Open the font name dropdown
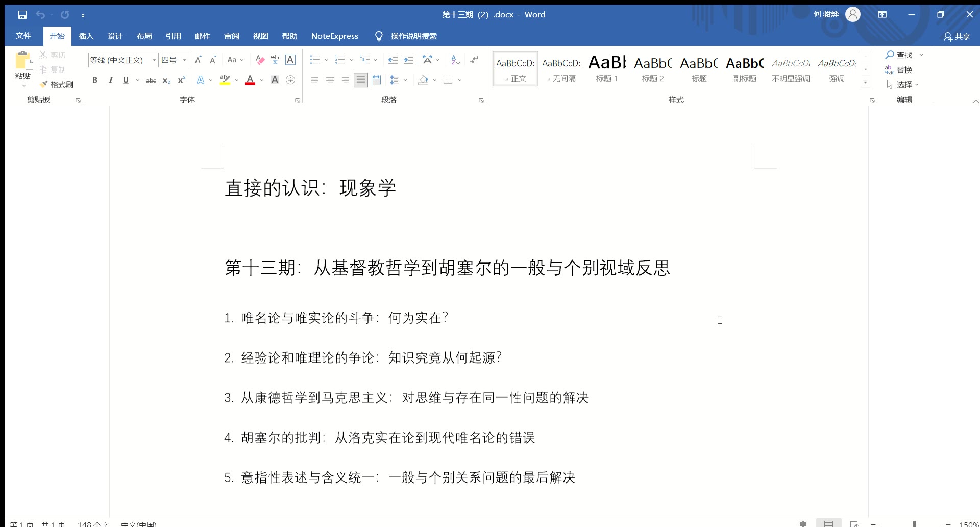The width and height of the screenshot is (980, 527). 154,60
